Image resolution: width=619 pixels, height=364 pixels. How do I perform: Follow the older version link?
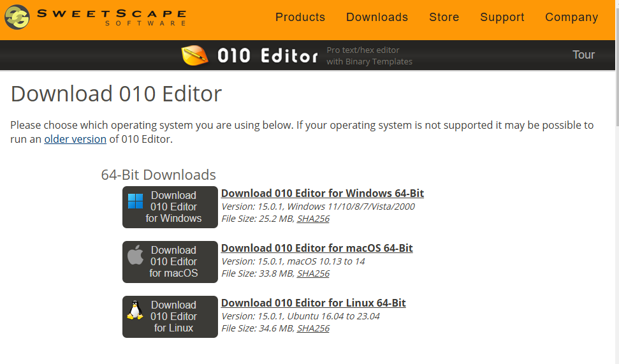click(75, 140)
